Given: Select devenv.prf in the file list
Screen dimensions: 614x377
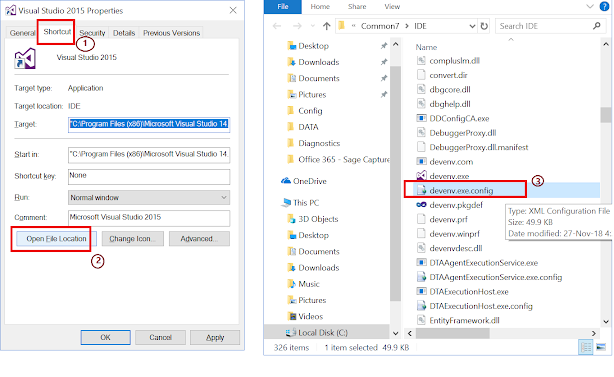Looking at the screenshot, I should (x=448, y=220).
